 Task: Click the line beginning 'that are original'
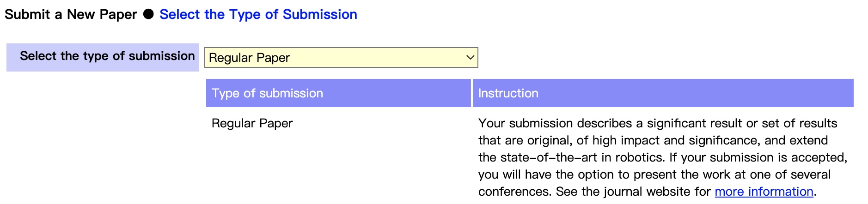[653, 140]
